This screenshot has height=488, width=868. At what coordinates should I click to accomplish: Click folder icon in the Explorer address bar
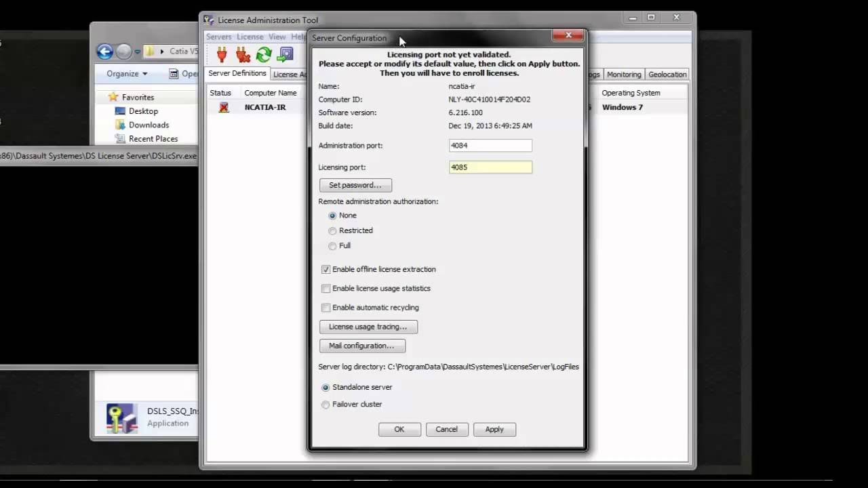click(x=150, y=52)
